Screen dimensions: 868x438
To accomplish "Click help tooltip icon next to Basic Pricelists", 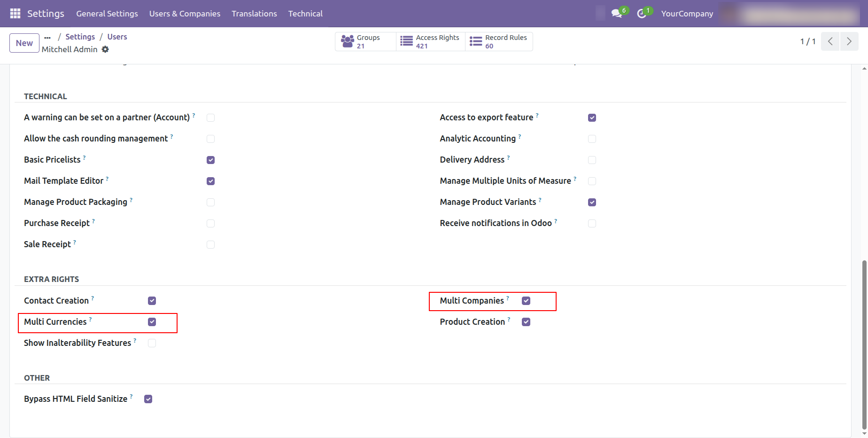I will (85, 157).
